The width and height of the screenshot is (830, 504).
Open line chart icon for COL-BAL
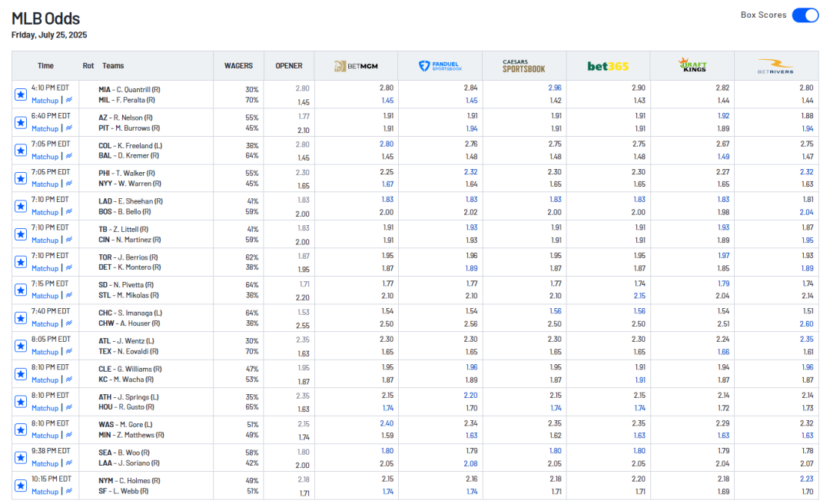point(69,156)
